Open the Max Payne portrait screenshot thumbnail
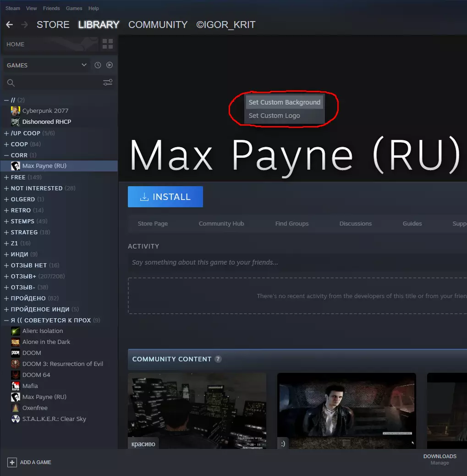This screenshot has width=467, height=476. coord(346,411)
